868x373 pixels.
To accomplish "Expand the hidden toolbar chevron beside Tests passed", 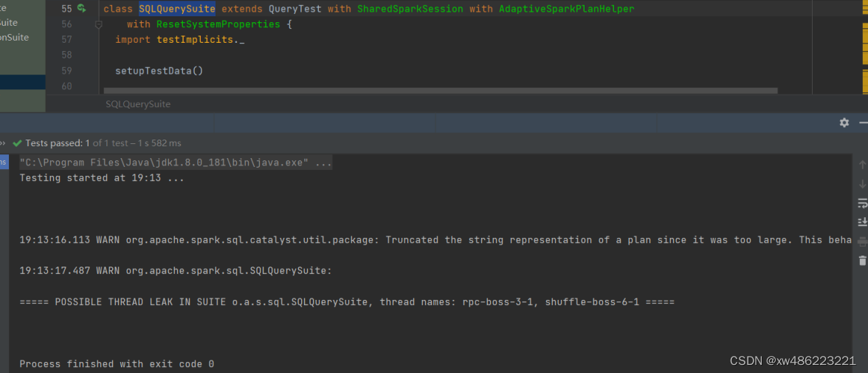I will 3,143.
